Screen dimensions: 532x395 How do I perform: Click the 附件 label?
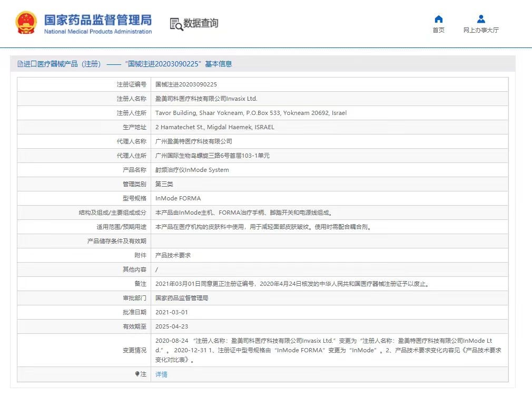click(x=140, y=255)
